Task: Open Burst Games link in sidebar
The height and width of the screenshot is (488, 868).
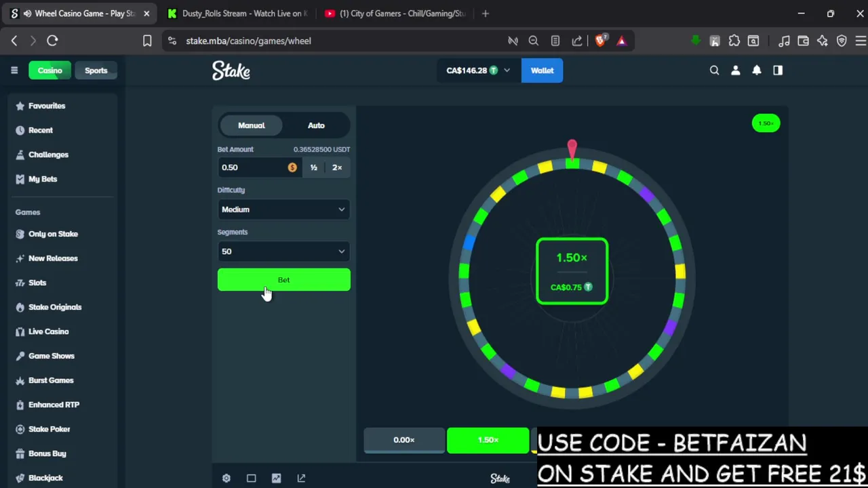Action: click(x=51, y=380)
